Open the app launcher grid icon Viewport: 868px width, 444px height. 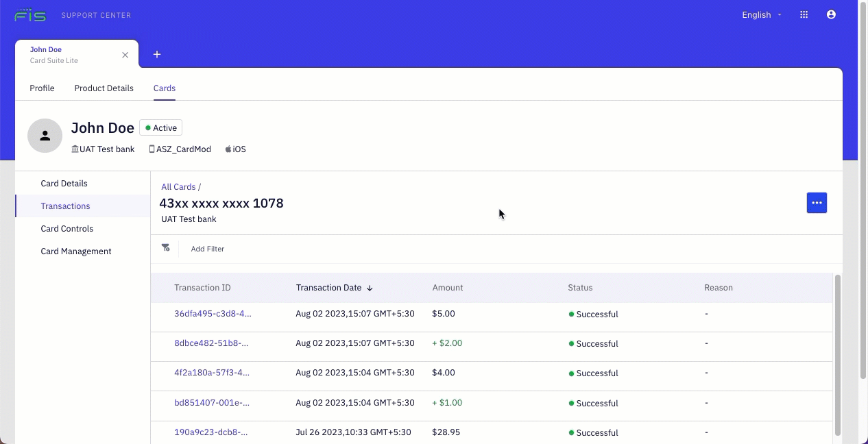point(804,14)
